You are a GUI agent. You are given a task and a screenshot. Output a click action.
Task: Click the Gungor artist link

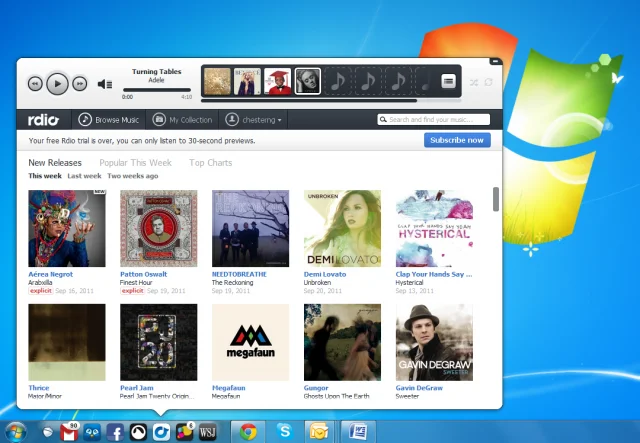pos(316,388)
